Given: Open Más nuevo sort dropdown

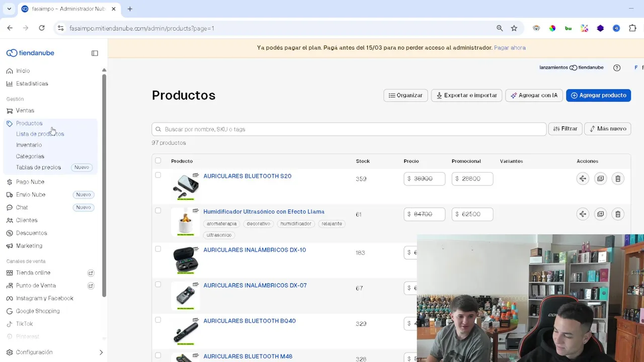Looking at the screenshot, I should 608,129.
